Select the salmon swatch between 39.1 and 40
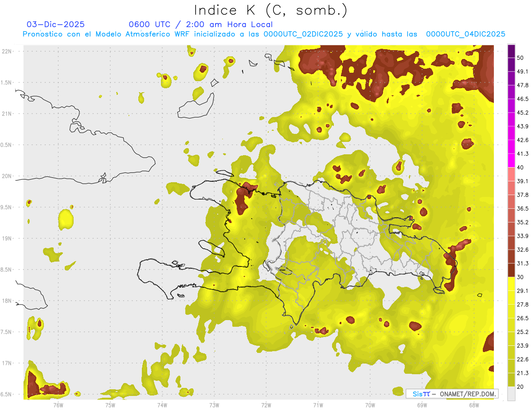 pyautogui.click(x=511, y=174)
